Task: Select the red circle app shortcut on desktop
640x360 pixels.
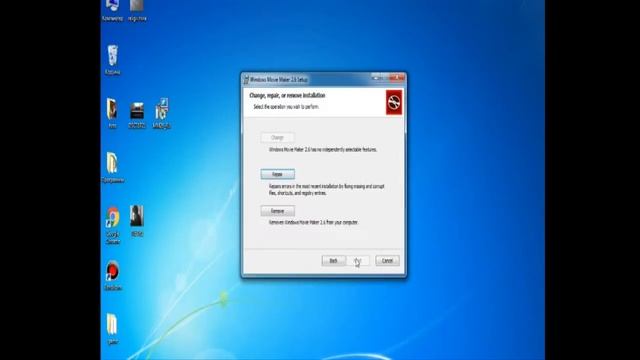Action: pos(113,276)
